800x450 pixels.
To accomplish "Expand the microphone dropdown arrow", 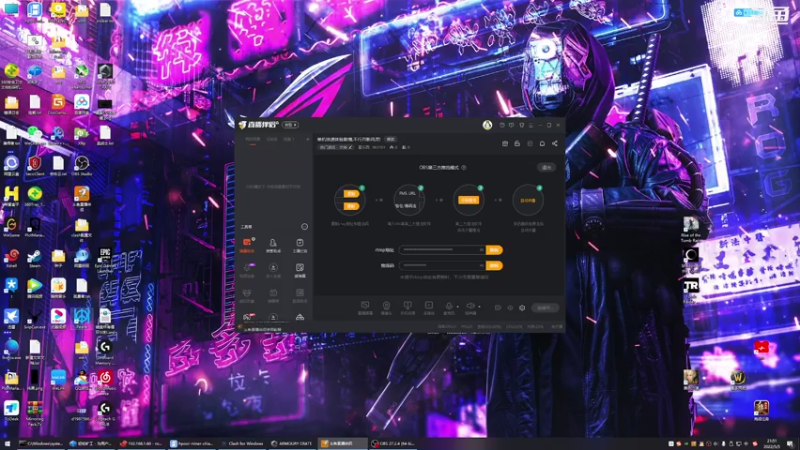I will [458, 307].
